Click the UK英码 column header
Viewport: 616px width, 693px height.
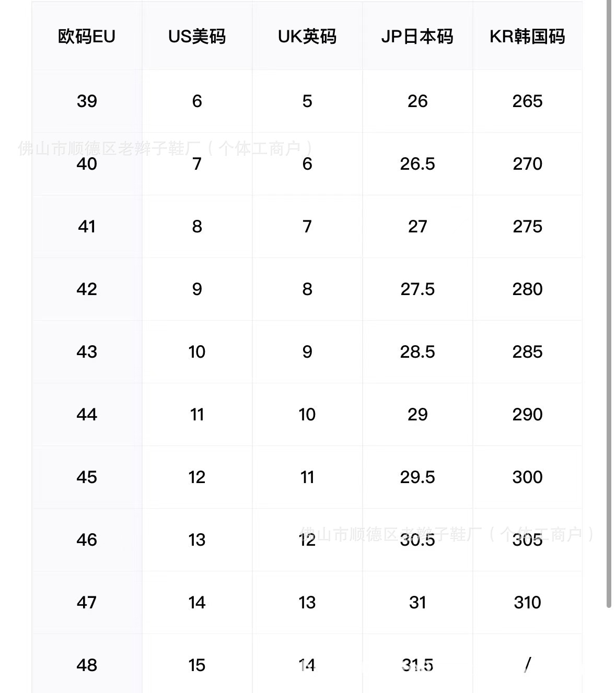click(307, 37)
